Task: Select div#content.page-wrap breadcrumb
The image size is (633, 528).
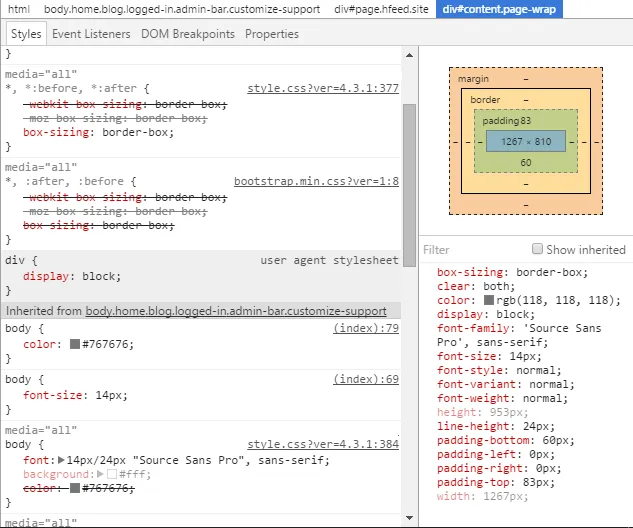Action: coord(499,9)
